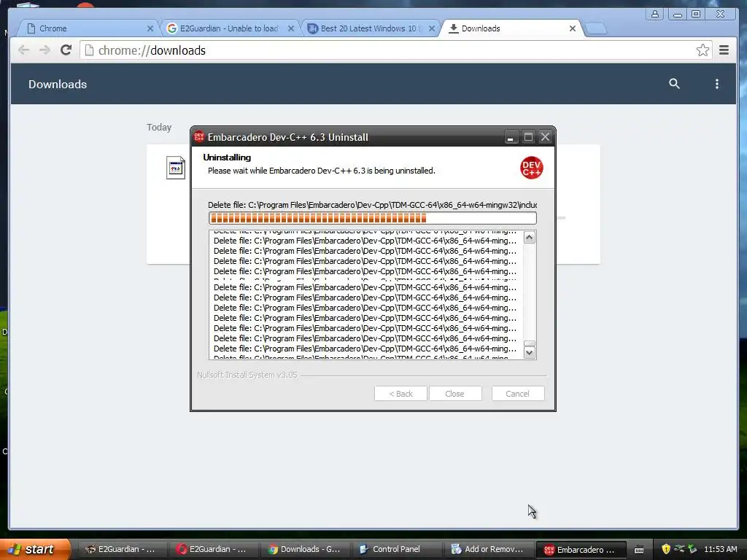Search downloads with the magnifier icon

674,84
